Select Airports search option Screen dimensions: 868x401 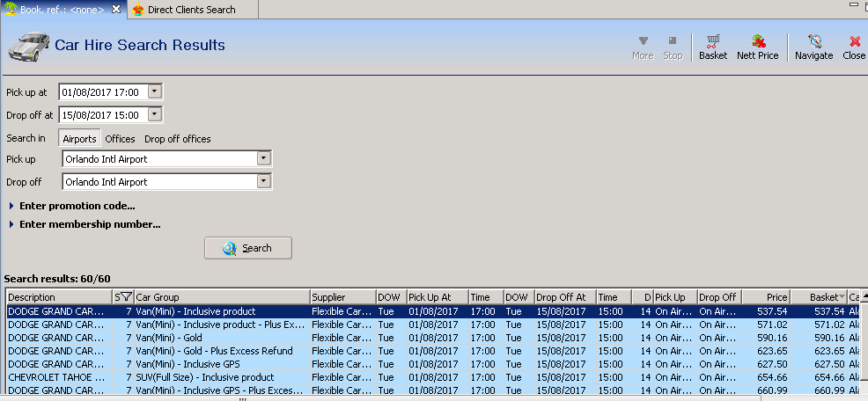point(80,139)
